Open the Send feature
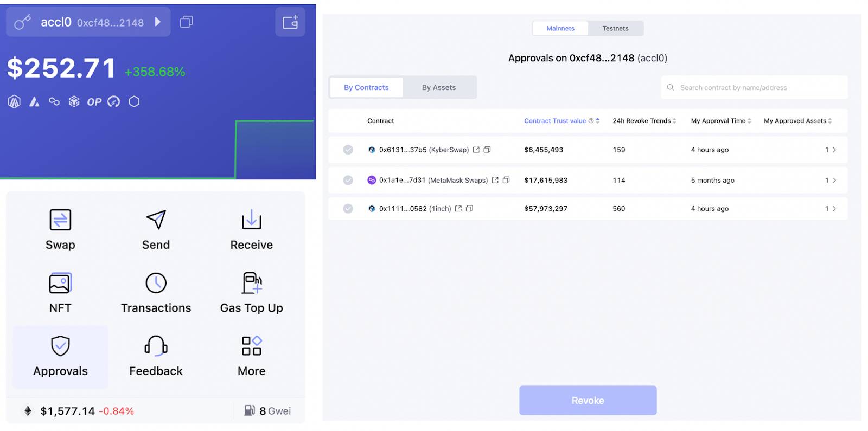Screen dimensions: 868x431 (x=156, y=230)
